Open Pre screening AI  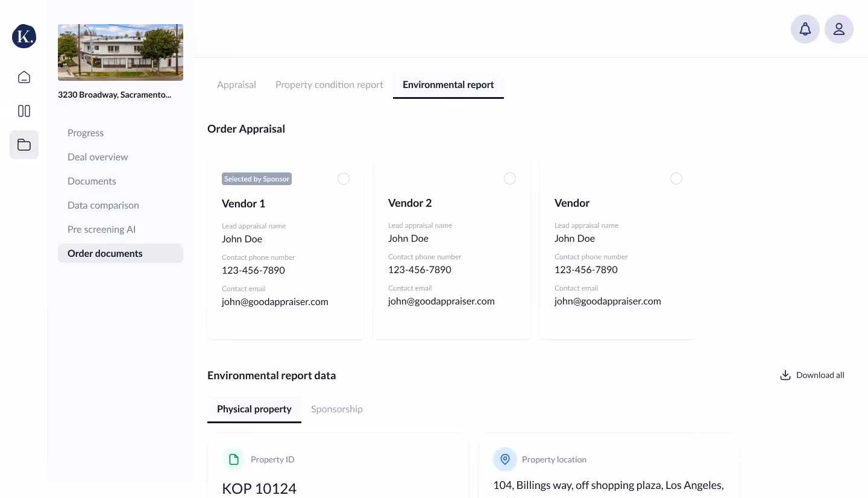pos(101,229)
